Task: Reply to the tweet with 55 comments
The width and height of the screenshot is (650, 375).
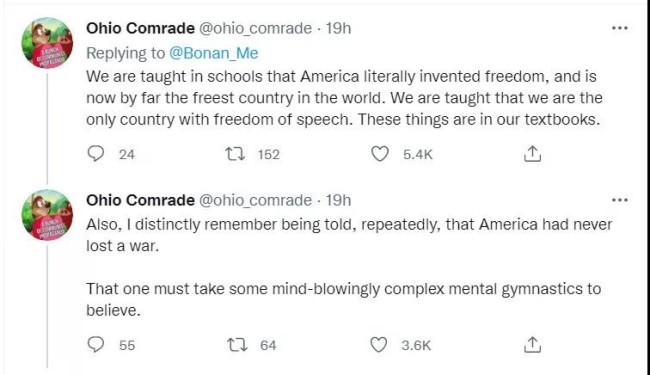Action: 96,344
